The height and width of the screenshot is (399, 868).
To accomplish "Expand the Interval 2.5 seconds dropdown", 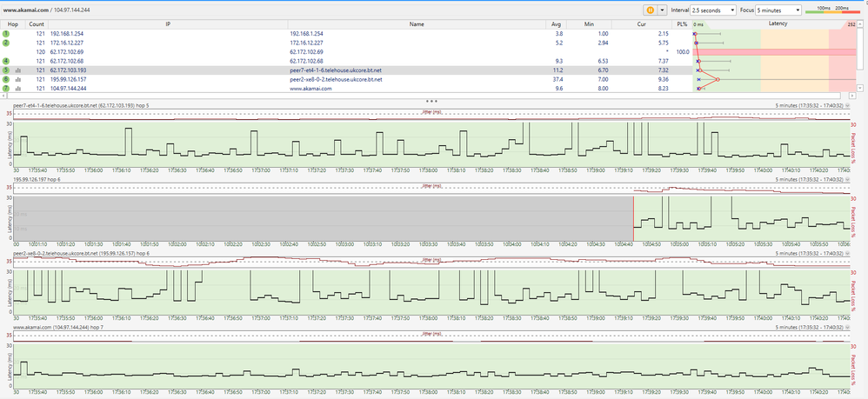I will (x=711, y=10).
